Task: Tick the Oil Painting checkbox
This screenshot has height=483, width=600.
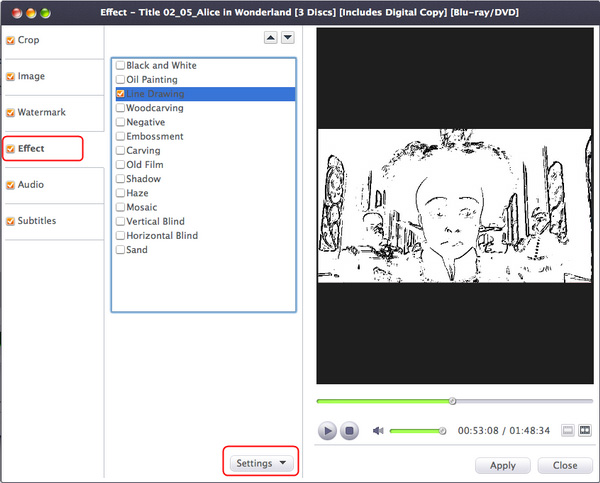Action: 121,80
